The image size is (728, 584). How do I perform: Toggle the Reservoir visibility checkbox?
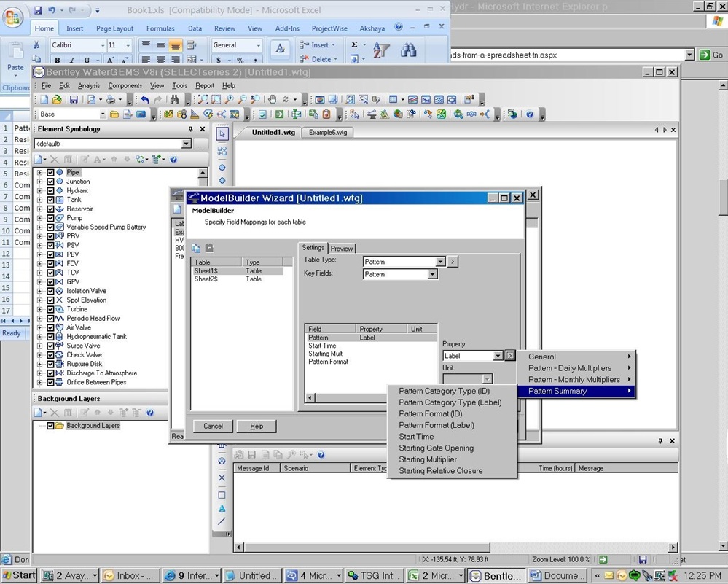click(51, 209)
